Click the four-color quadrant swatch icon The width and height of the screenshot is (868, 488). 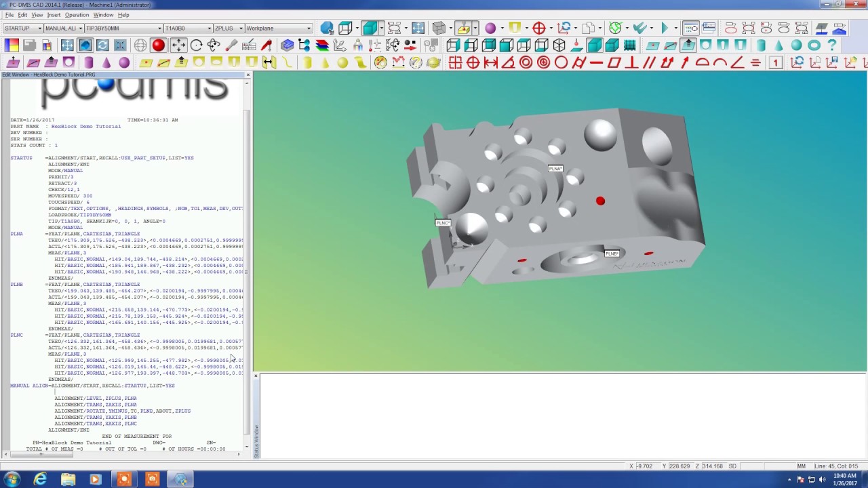point(12,45)
